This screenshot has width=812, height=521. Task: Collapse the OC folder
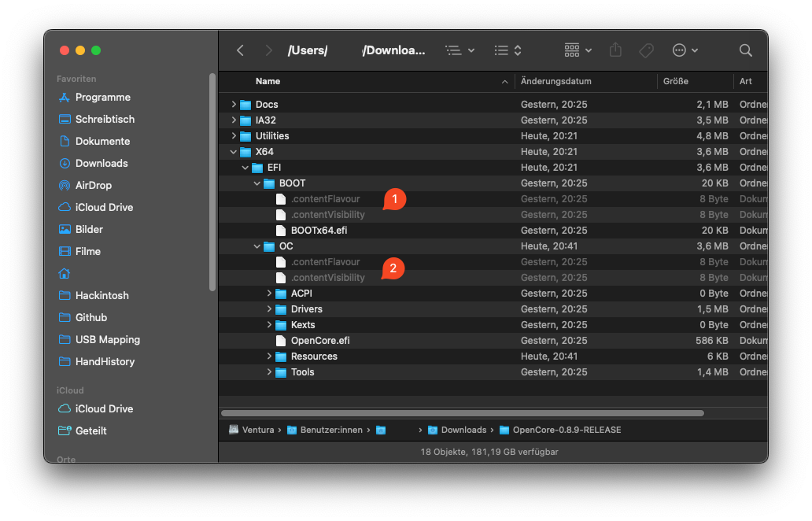click(x=257, y=246)
